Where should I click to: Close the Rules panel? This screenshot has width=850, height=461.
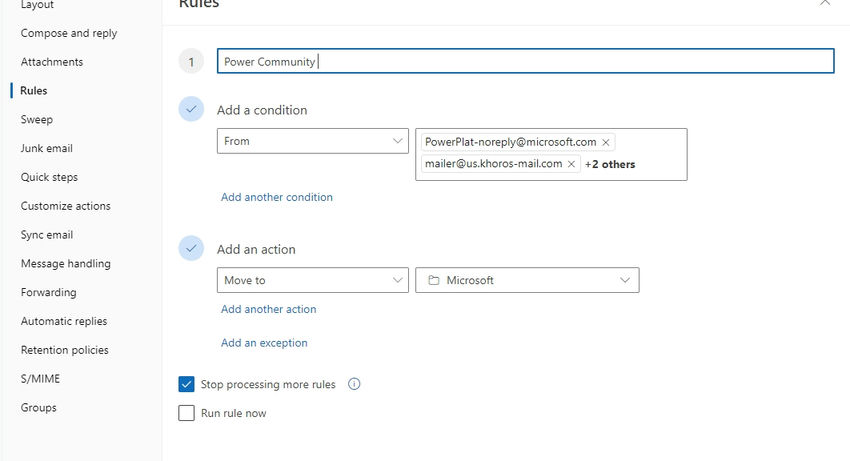coord(825,3)
